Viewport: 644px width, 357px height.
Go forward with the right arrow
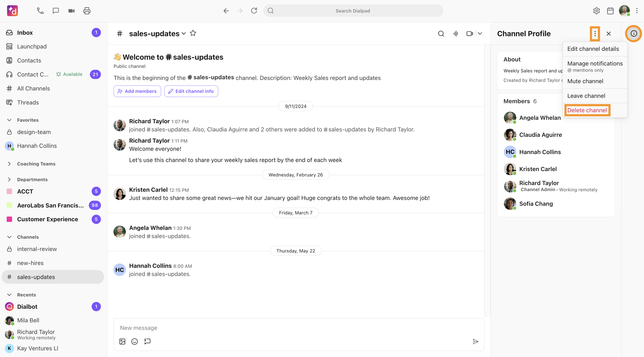click(240, 11)
